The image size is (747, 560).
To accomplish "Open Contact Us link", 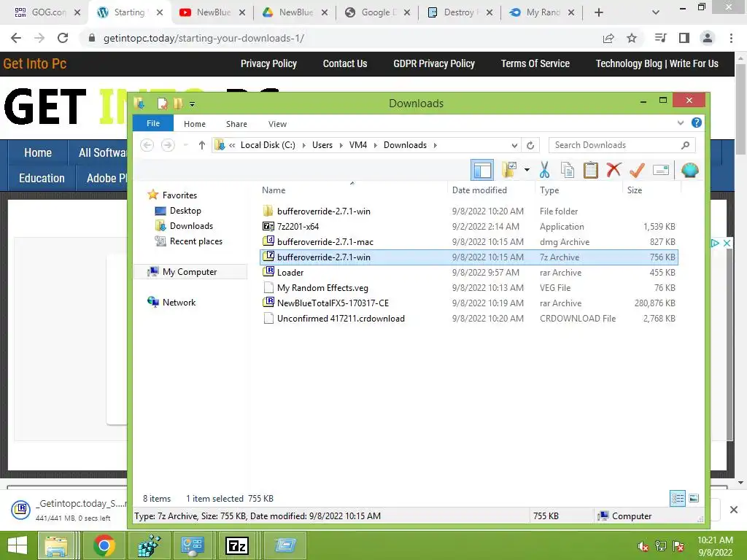I will pos(345,64).
